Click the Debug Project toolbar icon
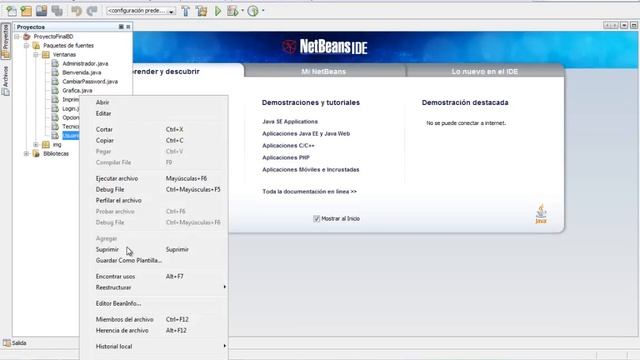This screenshot has height=360, width=640. pos(233,11)
